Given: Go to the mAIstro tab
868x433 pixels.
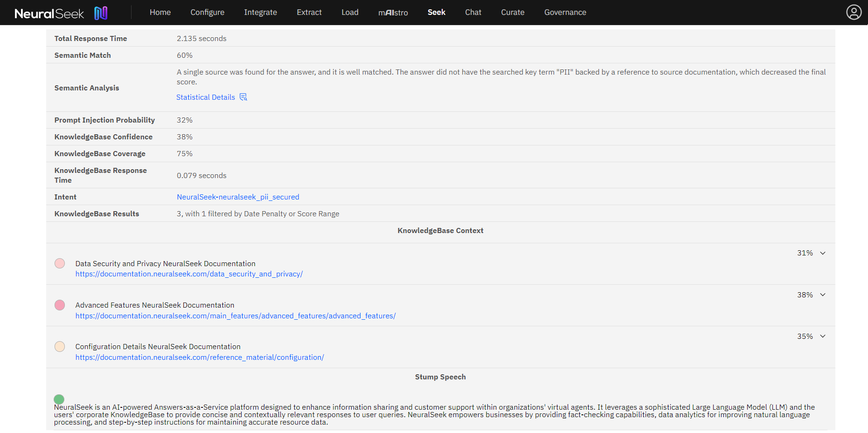Looking at the screenshot, I should [x=393, y=13].
